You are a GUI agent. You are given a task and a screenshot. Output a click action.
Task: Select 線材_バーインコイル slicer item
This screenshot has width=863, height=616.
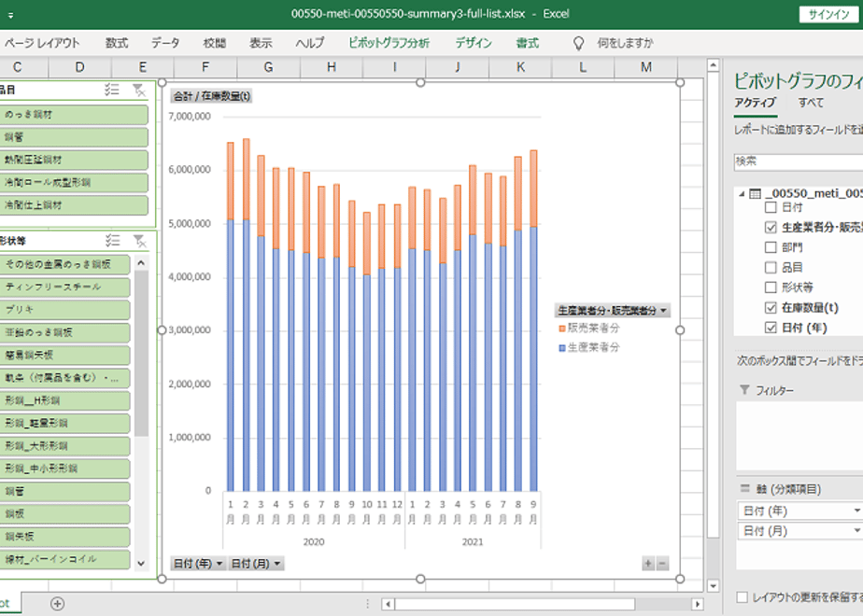point(65,559)
